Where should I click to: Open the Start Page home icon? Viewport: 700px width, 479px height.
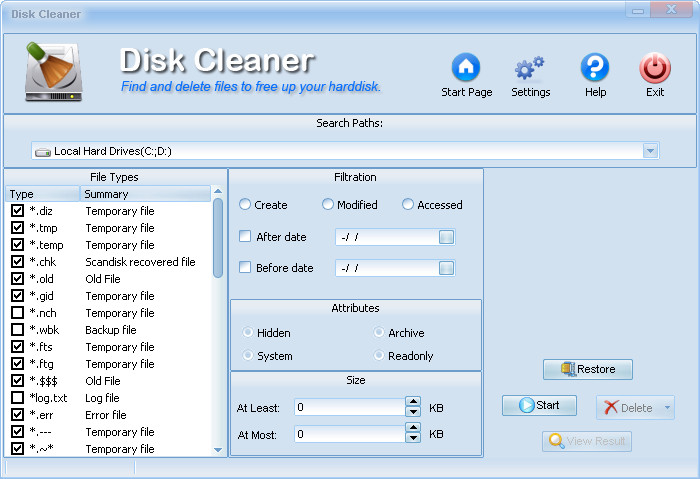(466, 67)
